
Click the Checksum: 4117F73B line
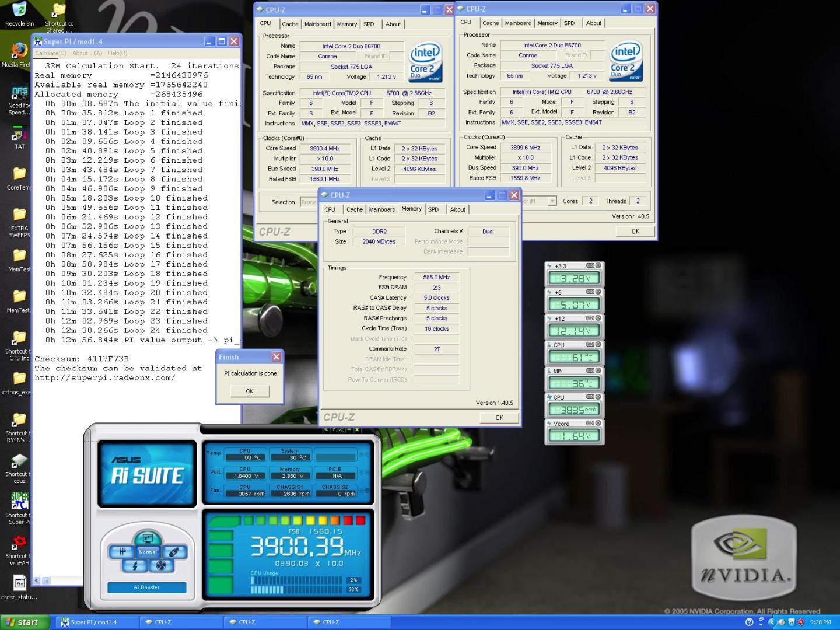pos(82,359)
